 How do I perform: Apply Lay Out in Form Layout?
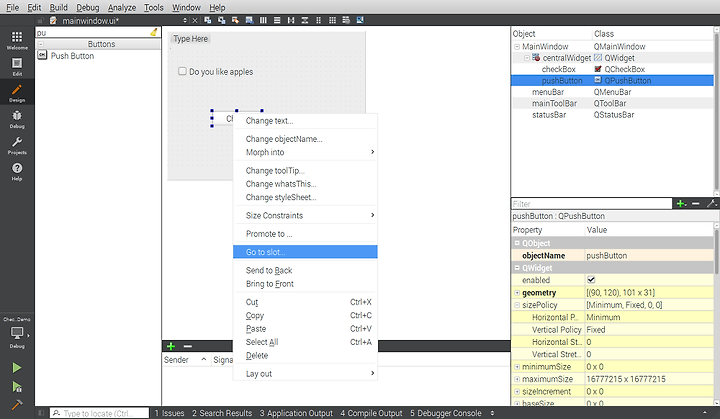pos(318,20)
